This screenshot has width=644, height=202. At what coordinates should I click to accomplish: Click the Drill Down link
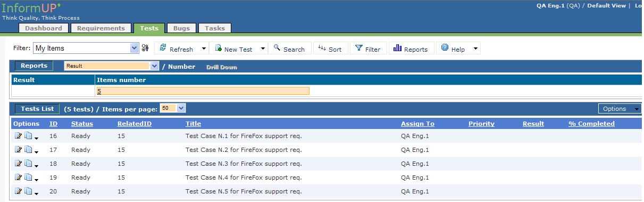click(221, 67)
